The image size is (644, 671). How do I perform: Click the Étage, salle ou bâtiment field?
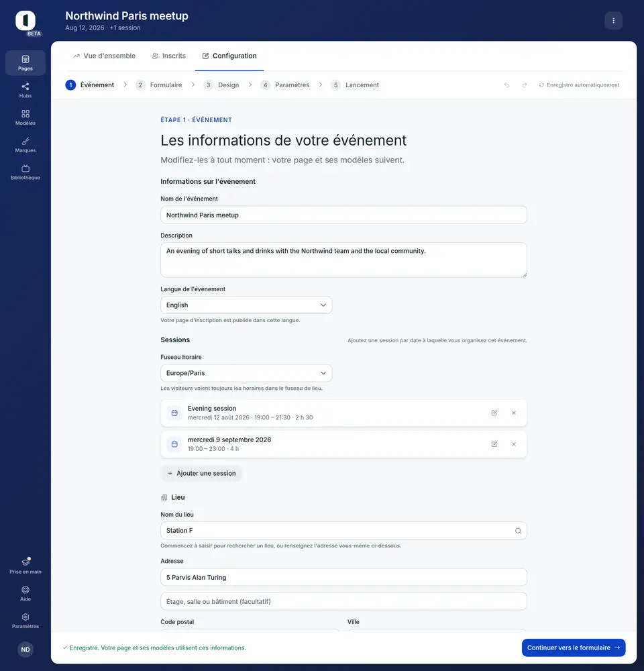click(x=343, y=601)
